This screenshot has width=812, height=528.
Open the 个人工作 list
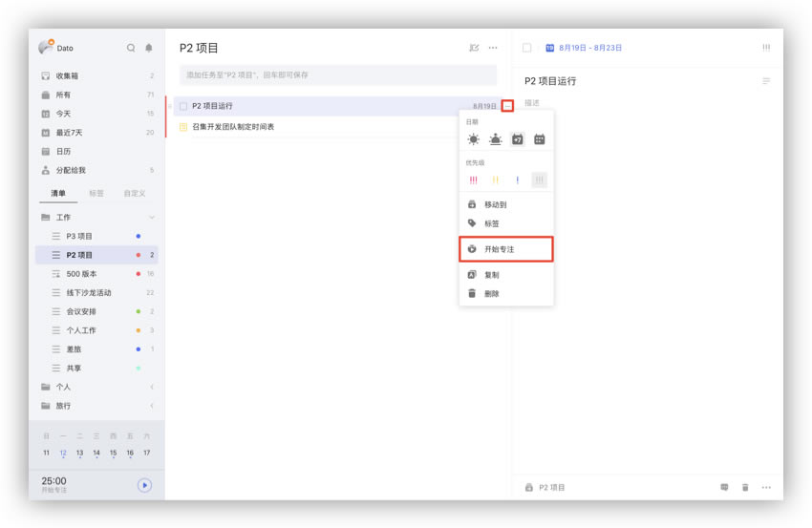[x=96, y=330]
